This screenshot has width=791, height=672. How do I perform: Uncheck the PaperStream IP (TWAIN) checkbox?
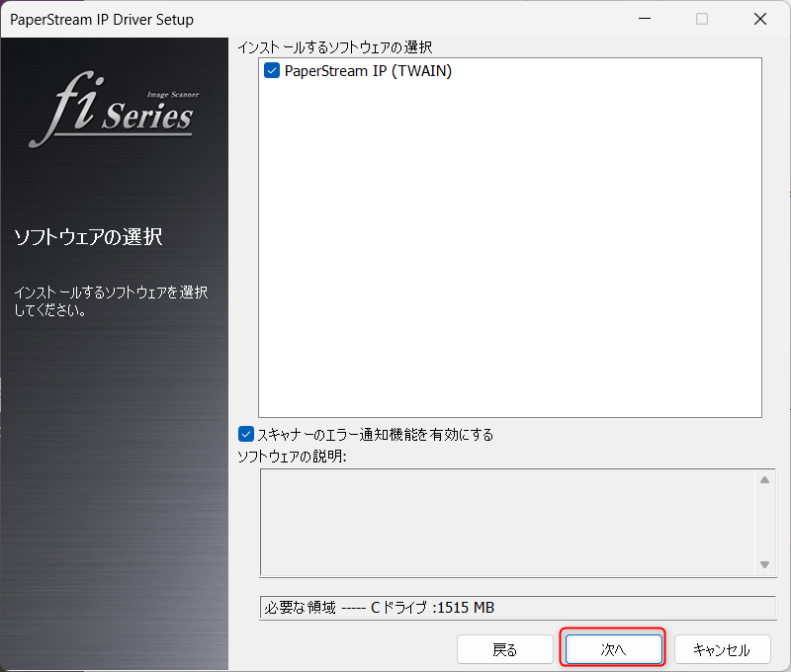coord(272,70)
